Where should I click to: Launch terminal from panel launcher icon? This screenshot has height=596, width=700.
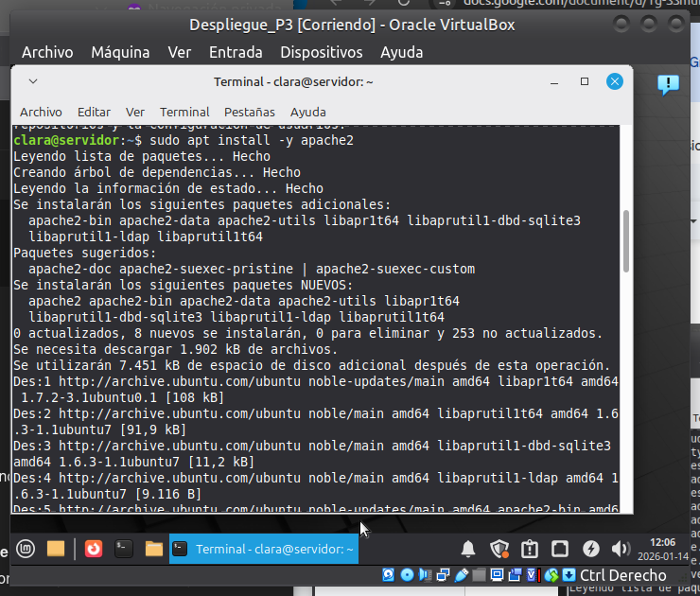pos(122,548)
